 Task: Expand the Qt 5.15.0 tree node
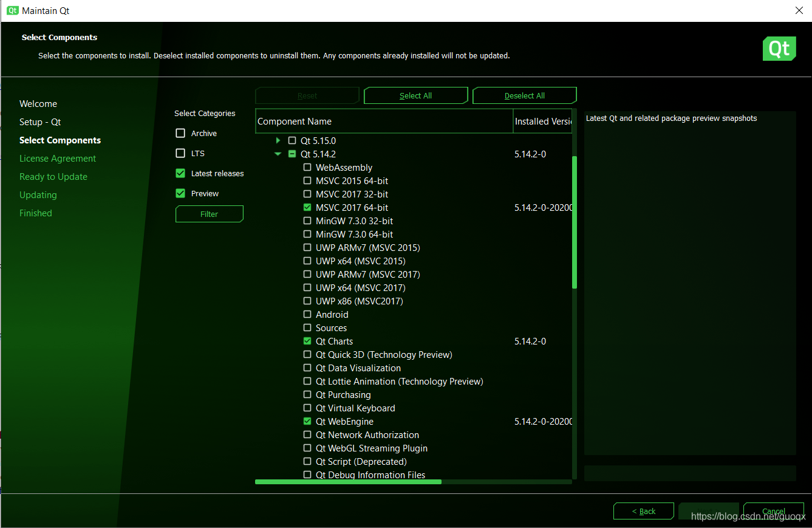coord(278,140)
